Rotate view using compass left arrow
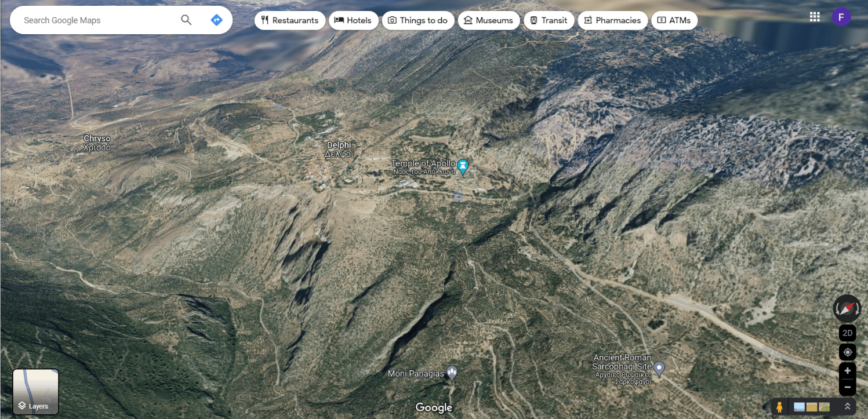Screen dimensions: 868x419 click(x=837, y=309)
